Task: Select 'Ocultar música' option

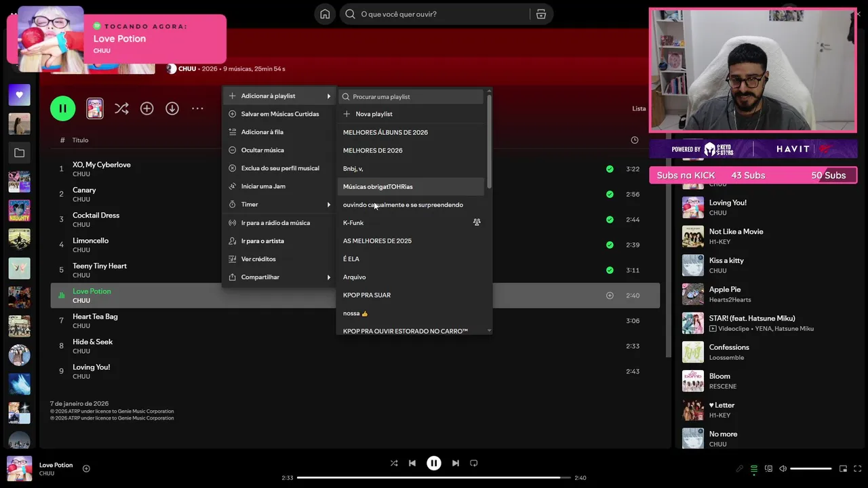Action: (x=279, y=150)
